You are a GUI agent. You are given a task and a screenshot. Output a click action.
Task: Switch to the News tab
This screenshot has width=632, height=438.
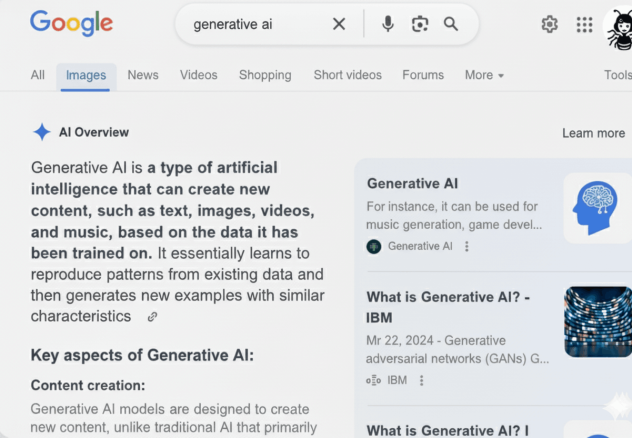click(143, 75)
